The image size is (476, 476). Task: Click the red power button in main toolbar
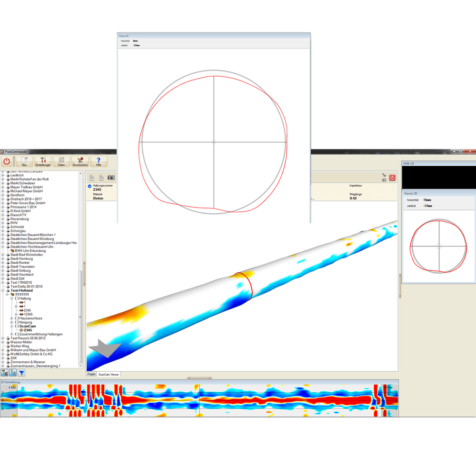(7, 161)
